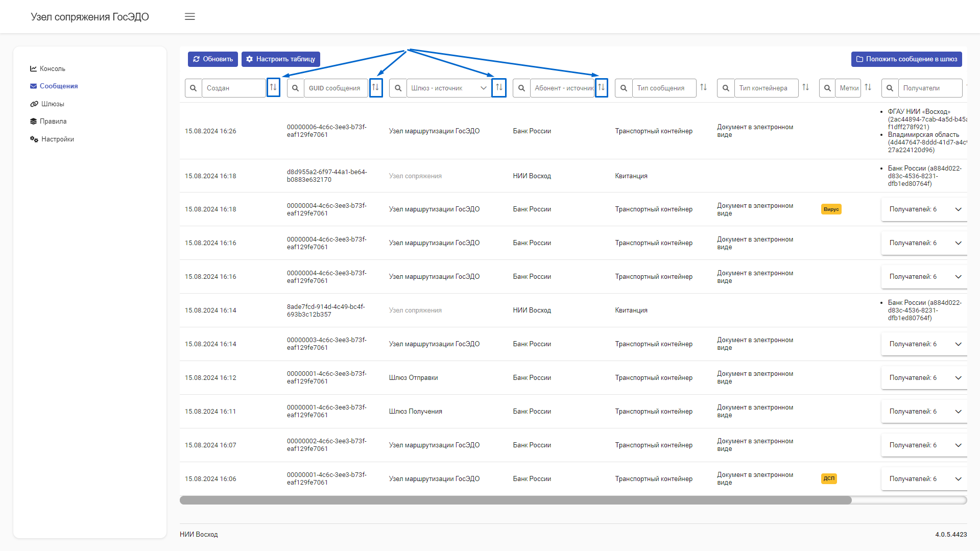Click GUID 00000006-4c6c-3ee3-b73f-eaf129fe7061

pos(327,131)
